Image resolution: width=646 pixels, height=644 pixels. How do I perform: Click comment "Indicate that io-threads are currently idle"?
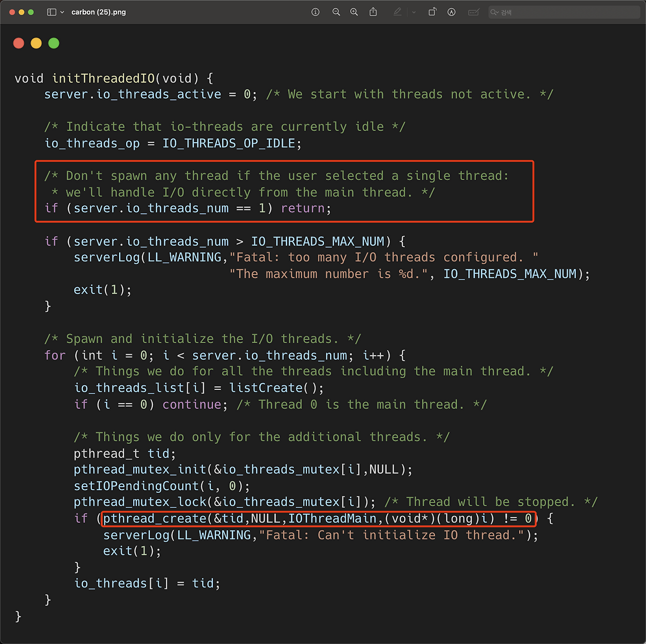225,127
